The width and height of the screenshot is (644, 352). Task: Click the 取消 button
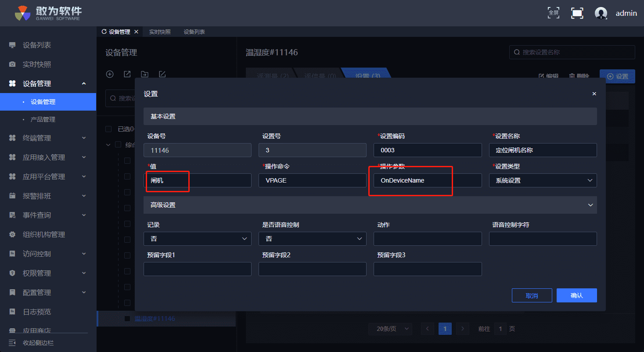[532, 295]
